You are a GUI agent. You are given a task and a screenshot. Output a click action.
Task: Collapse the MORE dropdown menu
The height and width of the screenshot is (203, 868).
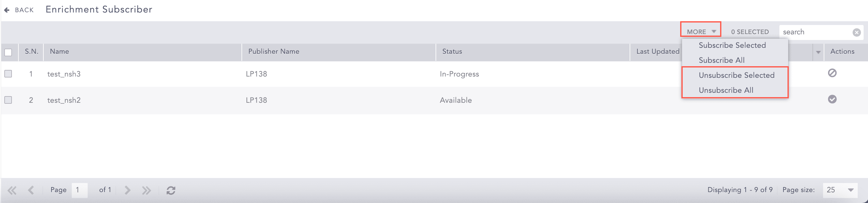(700, 32)
